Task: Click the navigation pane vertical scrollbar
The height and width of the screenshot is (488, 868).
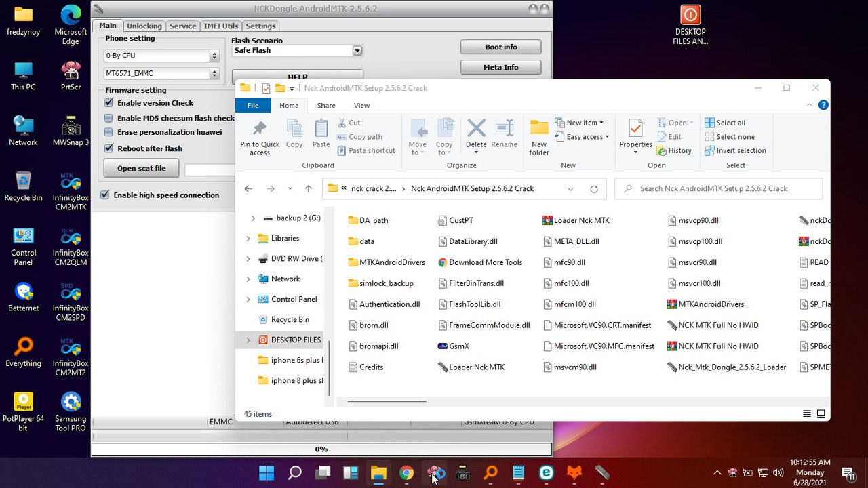Action: pos(330,368)
